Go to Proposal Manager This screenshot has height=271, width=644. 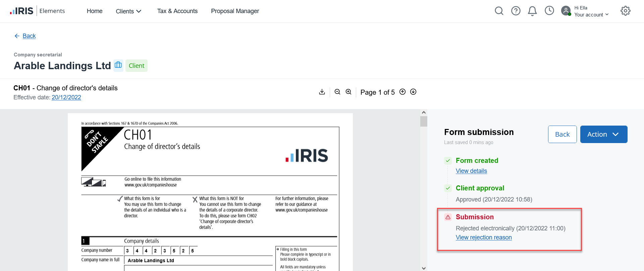pos(235,11)
